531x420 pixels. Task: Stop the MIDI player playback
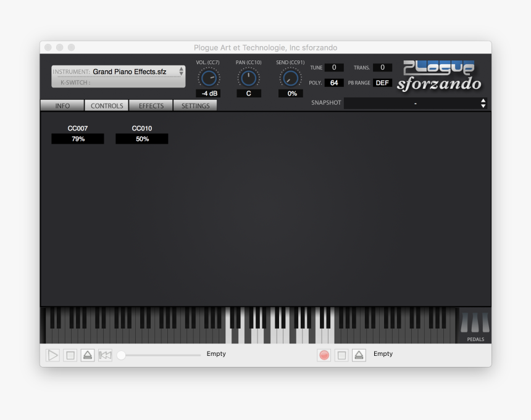(x=70, y=355)
